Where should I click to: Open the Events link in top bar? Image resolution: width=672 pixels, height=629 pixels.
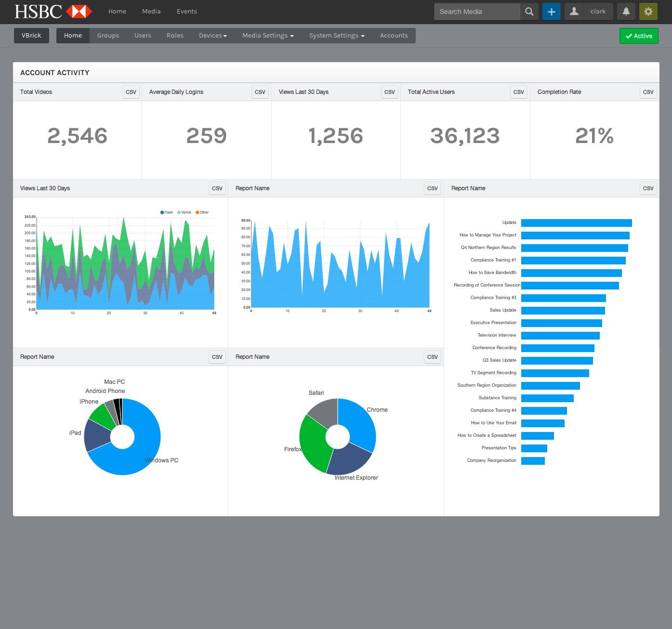click(187, 12)
